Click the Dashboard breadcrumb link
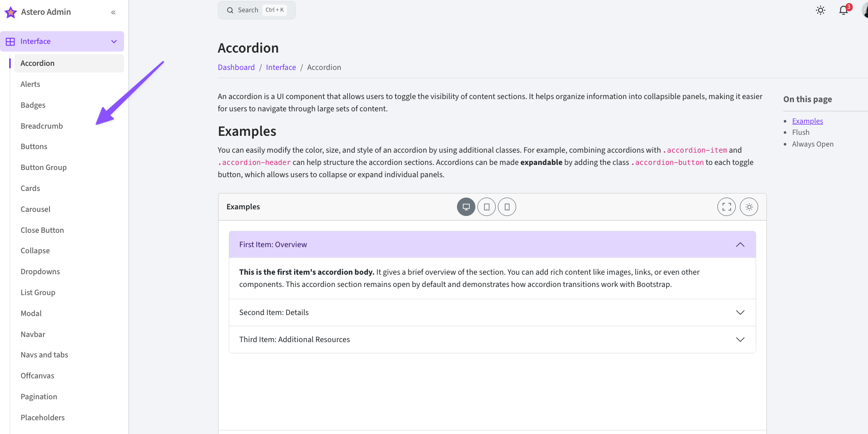868x434 pixels. (236, 67)
